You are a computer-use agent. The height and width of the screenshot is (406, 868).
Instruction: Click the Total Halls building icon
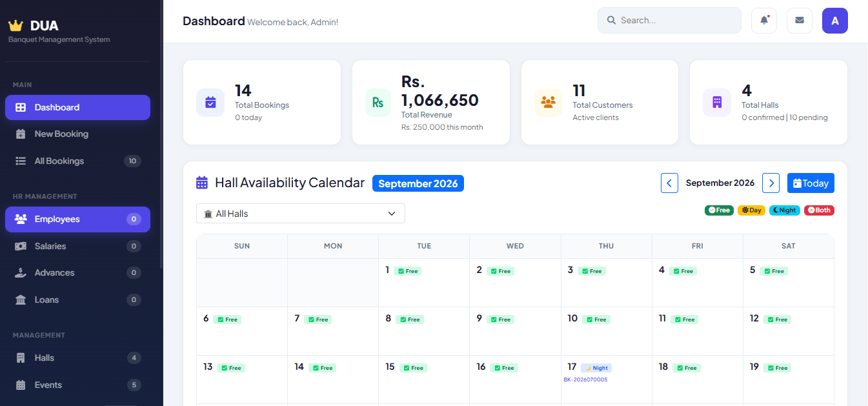click(x=717, y=103)
